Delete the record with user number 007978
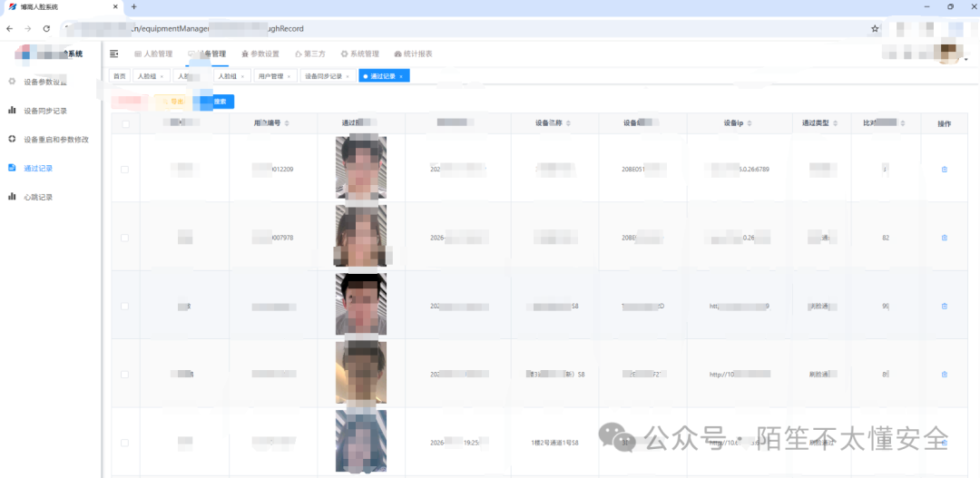Image resolution: width=980 pixels, height=478 pixels. click(944, 238)
